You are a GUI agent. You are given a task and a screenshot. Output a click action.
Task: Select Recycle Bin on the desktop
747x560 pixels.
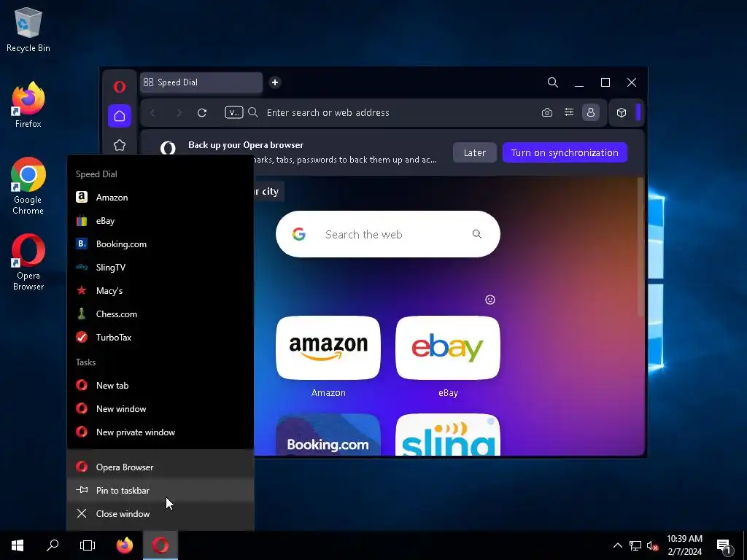pyautogui.click(x=28, y=29)
